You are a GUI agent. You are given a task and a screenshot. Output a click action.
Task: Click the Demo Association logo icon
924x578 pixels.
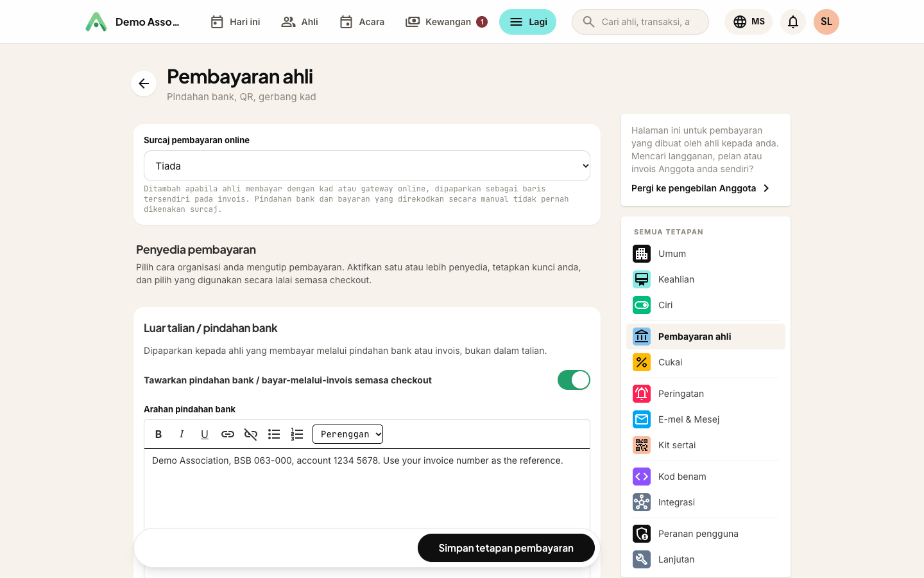(96, 22)
